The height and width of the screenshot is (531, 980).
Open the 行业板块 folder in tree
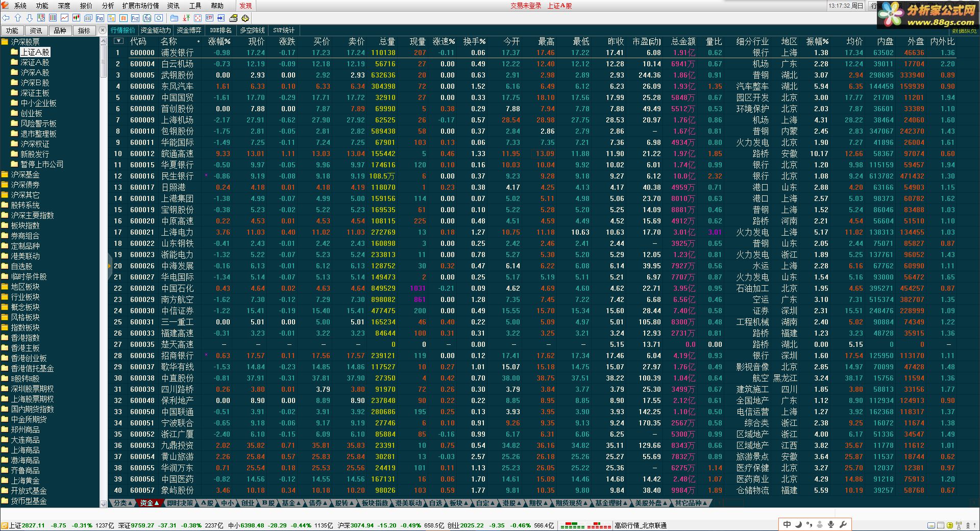coord(25,297)
